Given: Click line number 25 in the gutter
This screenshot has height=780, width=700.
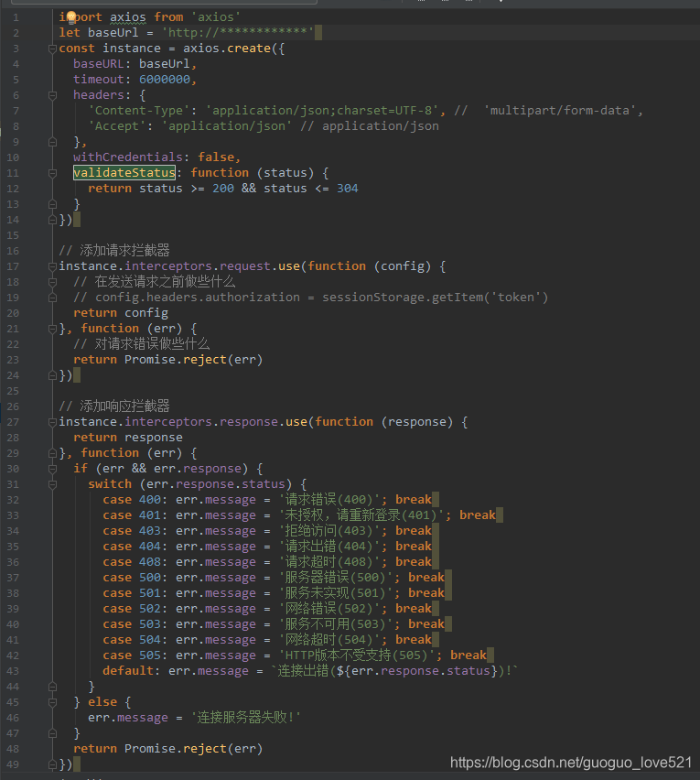Looking at the screenshot, I should point(13,391).
